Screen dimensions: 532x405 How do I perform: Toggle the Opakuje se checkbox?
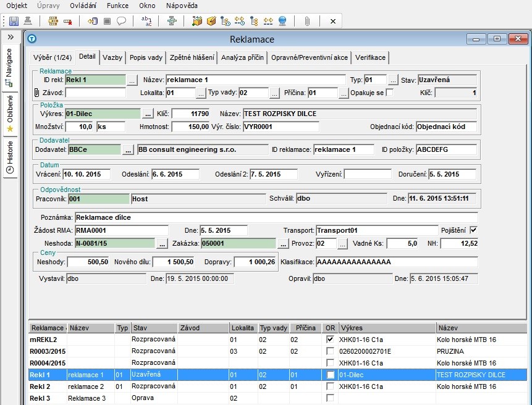point(390,92)
